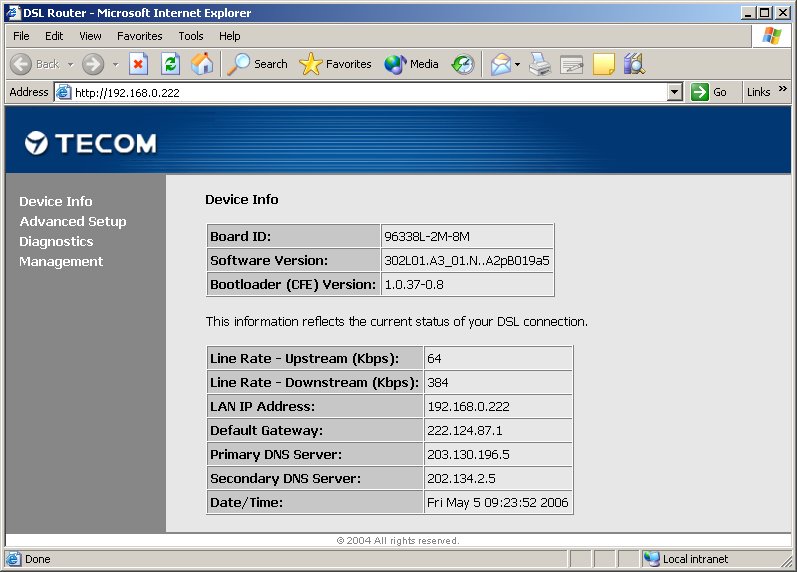Open the History toolbar icon
Viewport: 797px width, 572px height.
[462, 64]
